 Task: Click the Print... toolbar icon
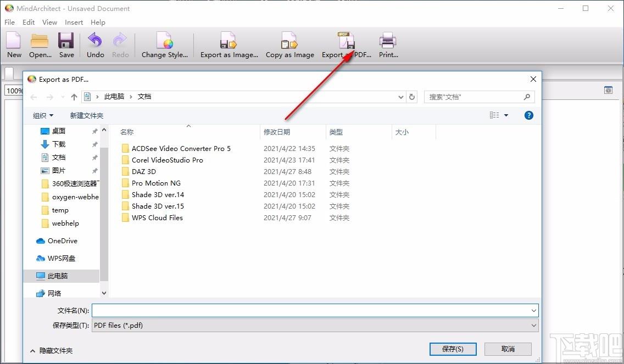(388, 45)
